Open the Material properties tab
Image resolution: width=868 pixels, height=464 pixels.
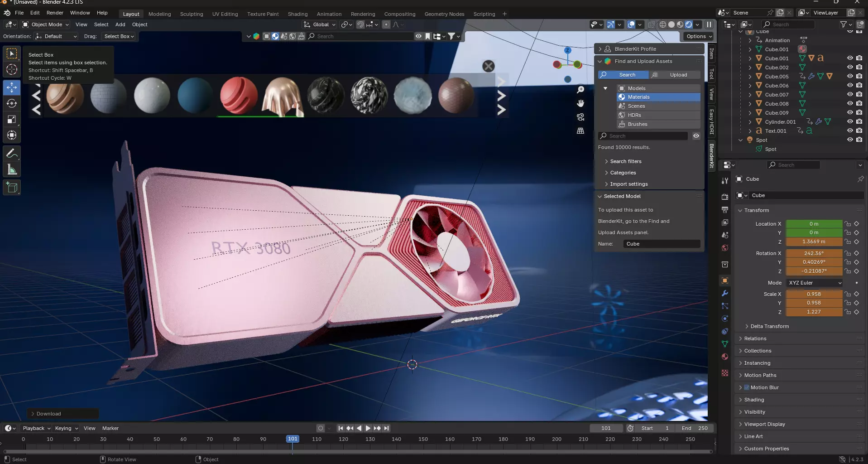tap(725, 357)
